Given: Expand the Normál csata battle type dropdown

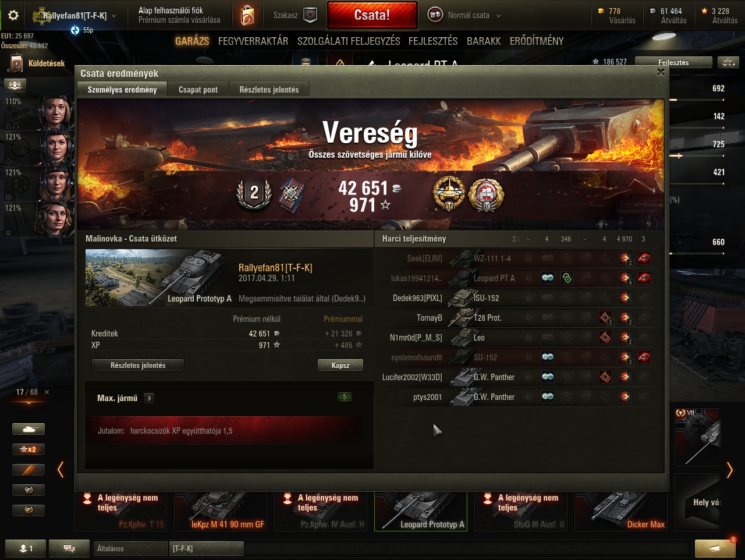Looking at the screenshot, I should (x=498, y=16).
